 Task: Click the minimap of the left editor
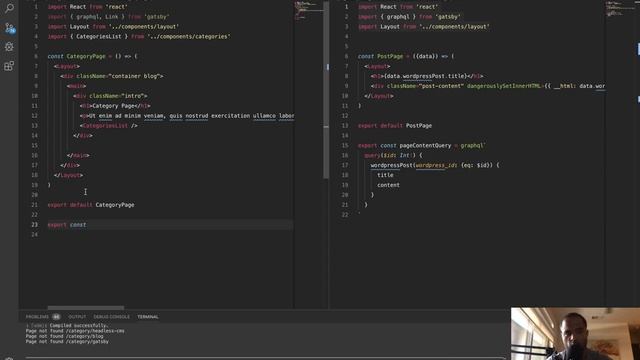[x=308, y=11]
